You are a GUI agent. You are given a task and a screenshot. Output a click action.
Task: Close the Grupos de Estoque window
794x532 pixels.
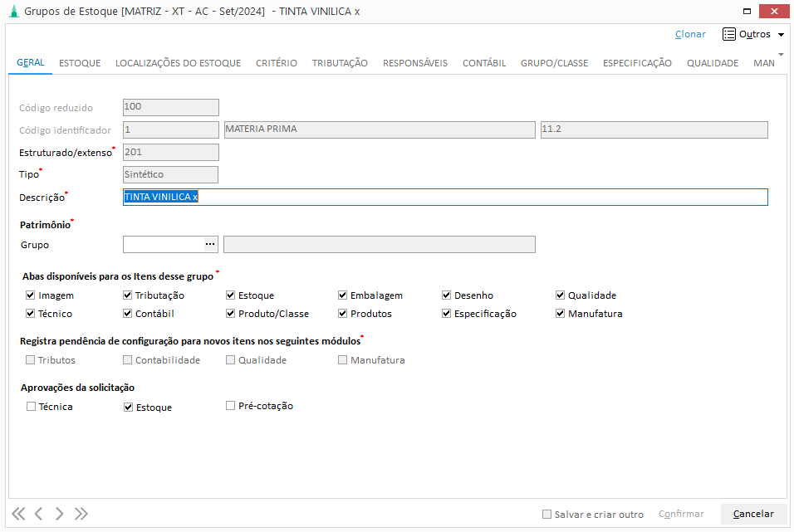coord(774,11)
